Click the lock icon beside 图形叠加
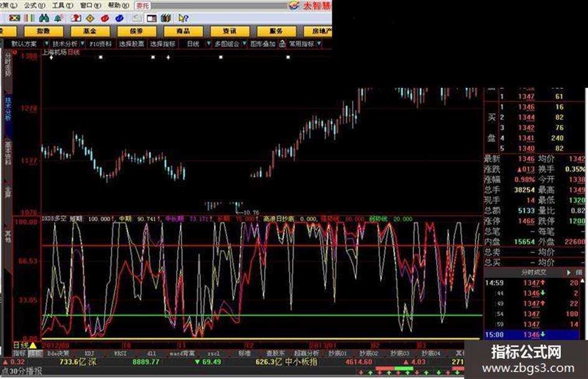The image size is (588, 379). [282, 44]
